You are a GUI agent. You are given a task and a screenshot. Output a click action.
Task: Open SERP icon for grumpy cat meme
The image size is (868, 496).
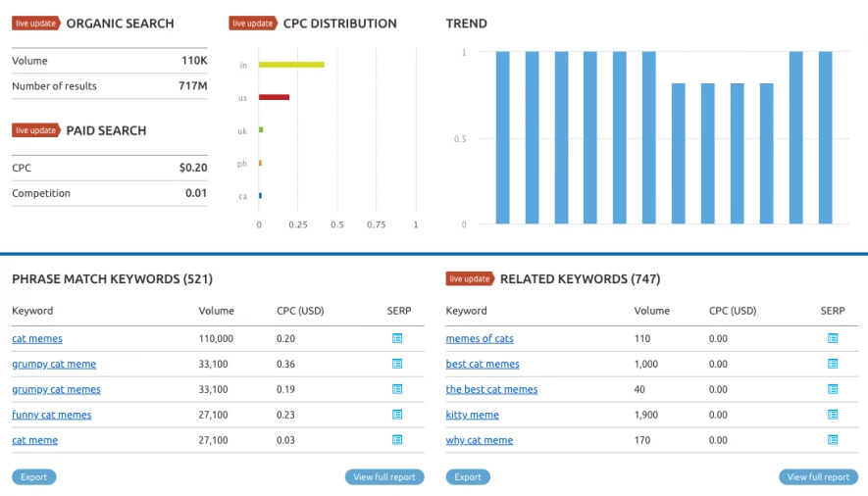tap(397, 364)
